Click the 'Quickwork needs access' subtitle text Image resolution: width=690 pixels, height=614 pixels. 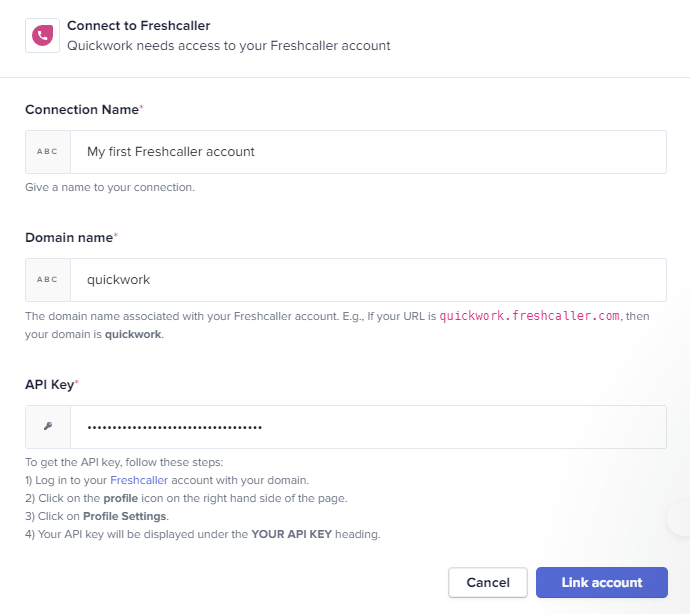pyautogui.click(x=228, y=46)
